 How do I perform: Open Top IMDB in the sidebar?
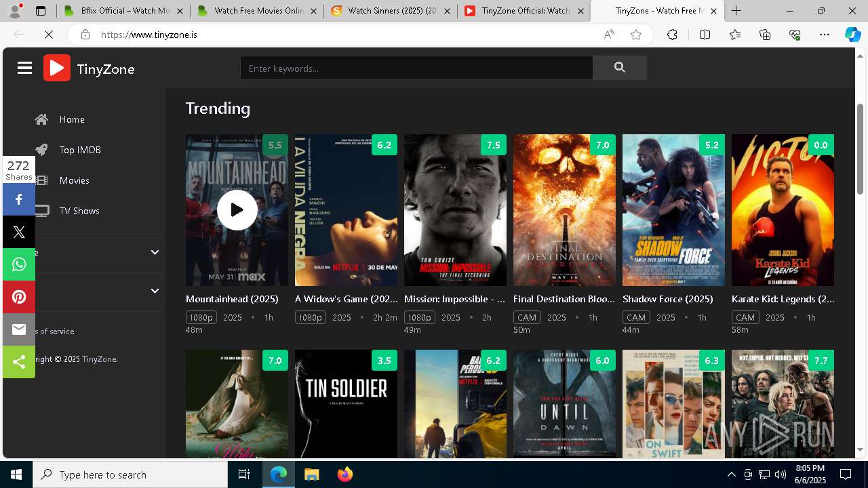(80, 150)
